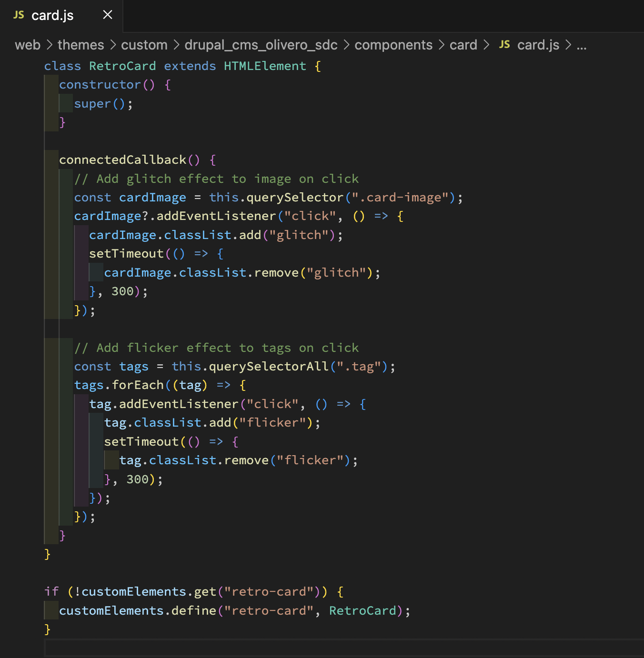Screen dimensions: 644x658
Task: Click the JS icon in the breadcrumb
Action: [x=504, y=45]
